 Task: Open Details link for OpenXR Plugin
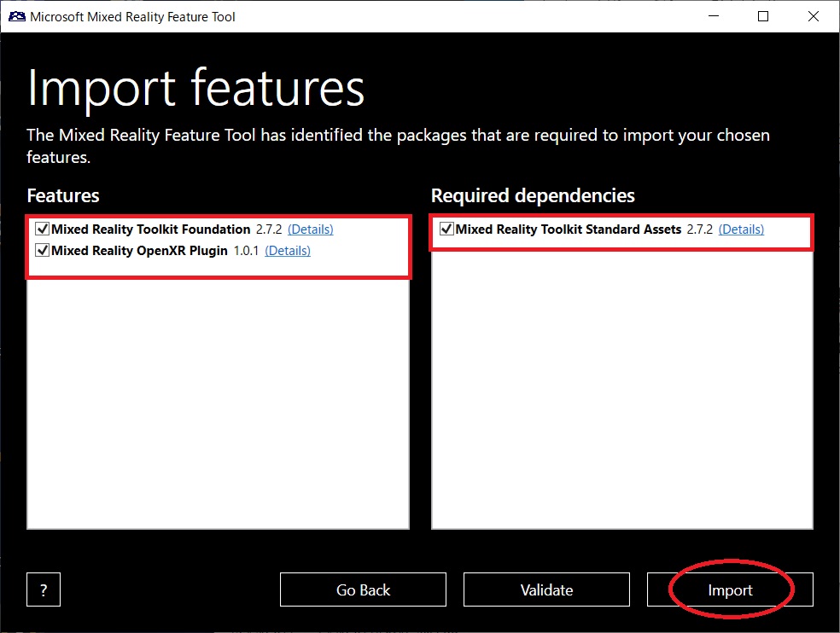click(x=288, y=251)
